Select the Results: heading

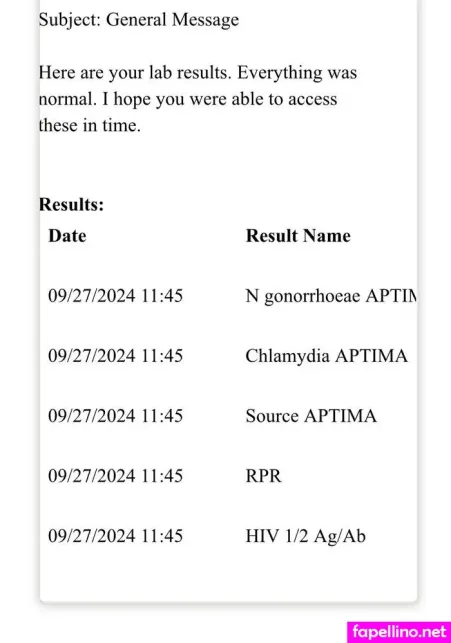click(71, 204)
